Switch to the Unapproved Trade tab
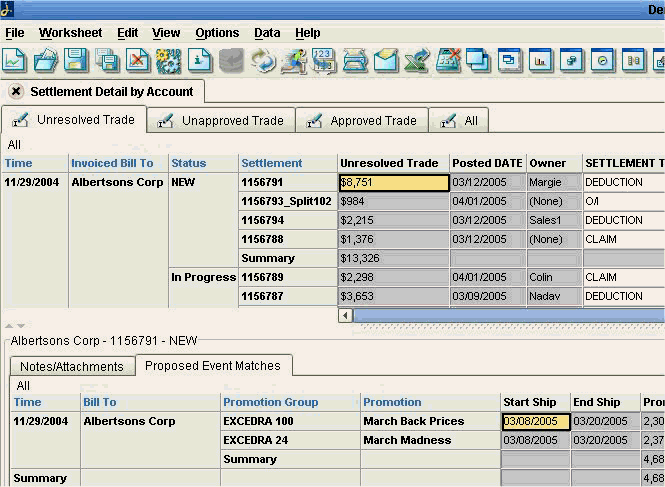Screen dimensions: 665x487 [x=221, y=121]
